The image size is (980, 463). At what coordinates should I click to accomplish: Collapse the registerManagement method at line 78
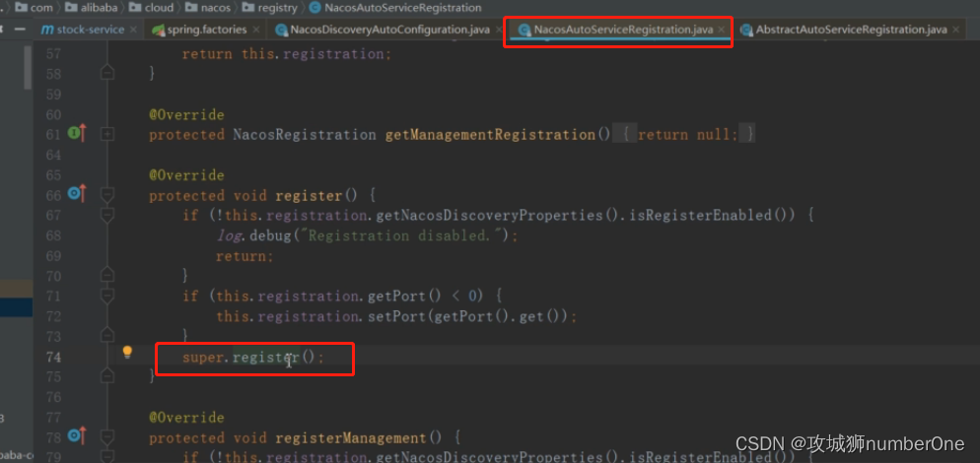(x=107, y=436)
